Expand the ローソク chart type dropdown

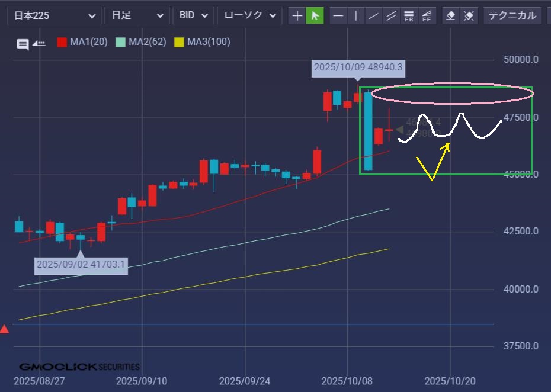click(x=249, y=15)
